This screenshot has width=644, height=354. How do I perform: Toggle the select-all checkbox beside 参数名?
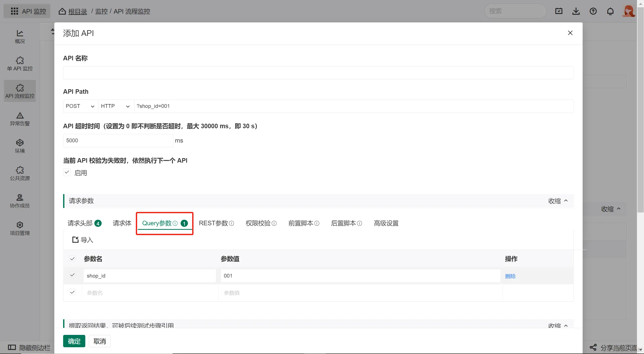pyautogui.click(x=72, y=259)
